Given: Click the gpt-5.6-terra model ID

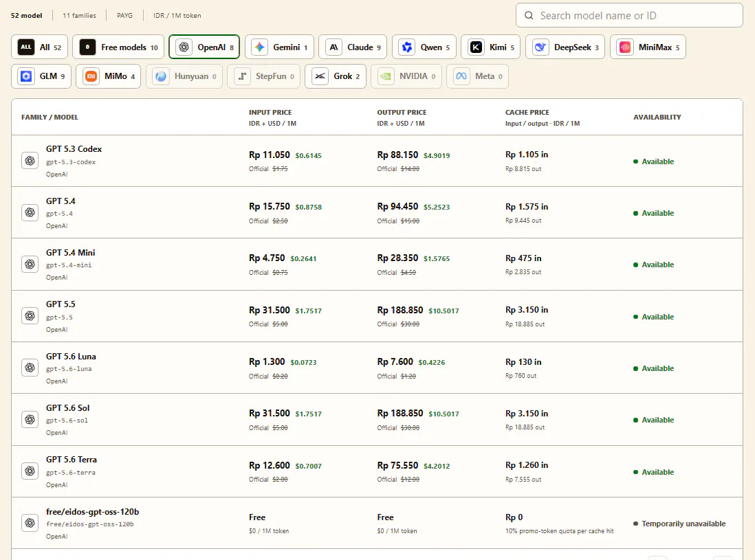Looking at the screenshot, I should (x=71, y=473).
